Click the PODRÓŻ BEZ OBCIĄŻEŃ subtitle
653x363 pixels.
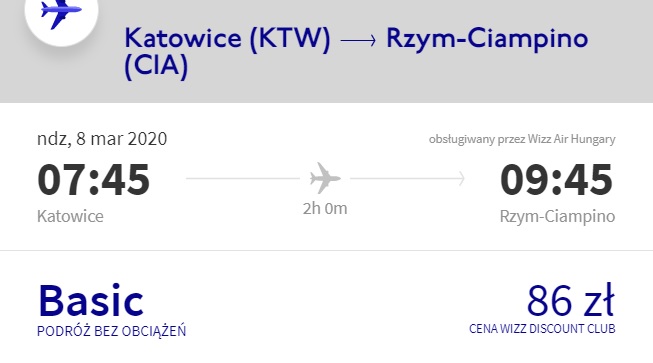[x=112, y=331]
